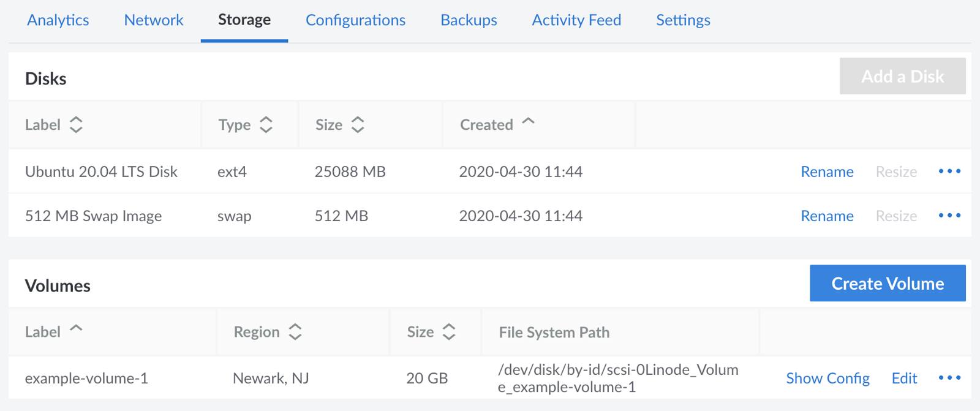980x411 pixels.
Task: Show Config for example-volume-1
Action: (x=827, y=379)
